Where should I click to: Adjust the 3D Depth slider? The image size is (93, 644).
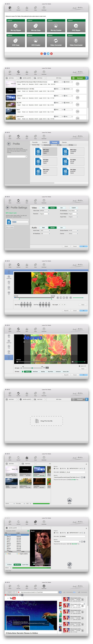(x=33, y=368)
